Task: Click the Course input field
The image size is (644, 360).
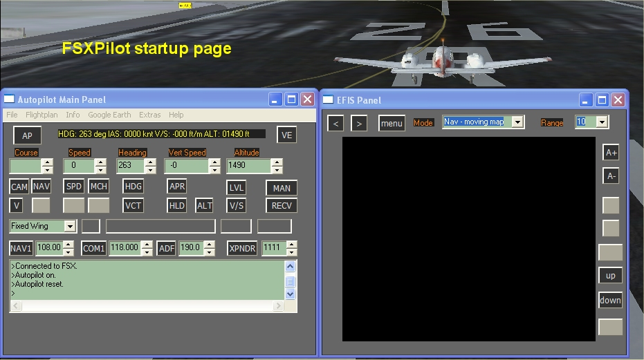Action: (x=26, y=166)
